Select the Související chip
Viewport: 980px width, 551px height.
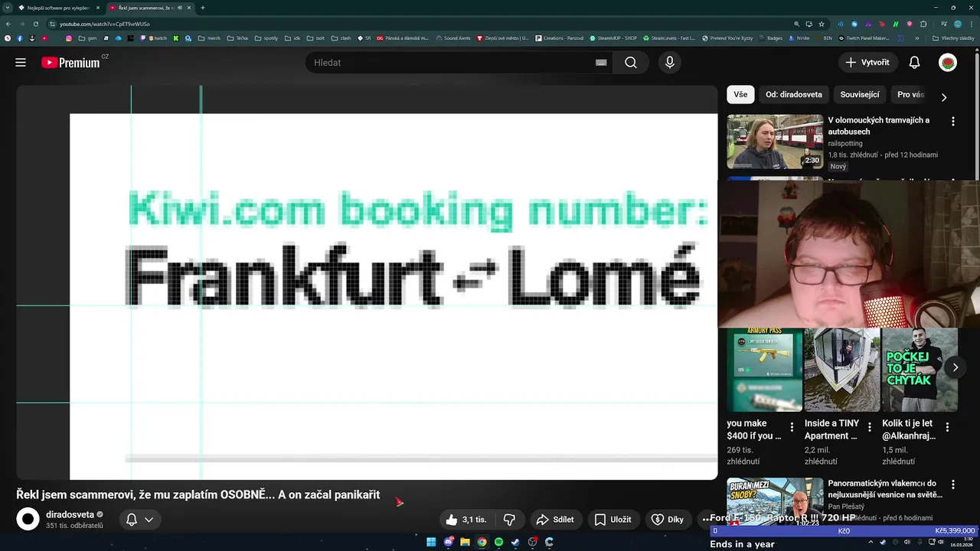(x=860, y=95)
